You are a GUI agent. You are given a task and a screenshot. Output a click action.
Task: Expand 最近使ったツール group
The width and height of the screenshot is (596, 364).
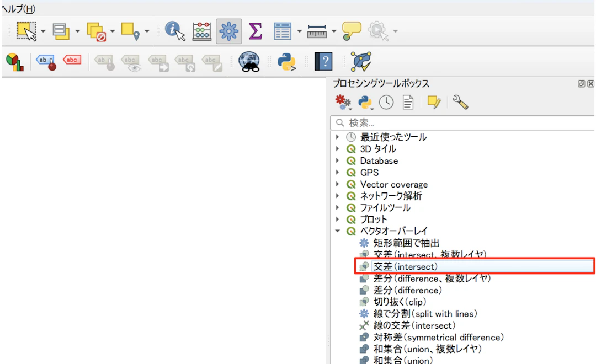coord(337,137)
